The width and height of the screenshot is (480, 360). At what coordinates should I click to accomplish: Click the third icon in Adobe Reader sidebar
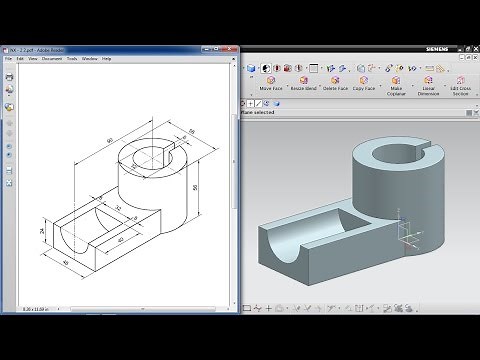[9, 107]
